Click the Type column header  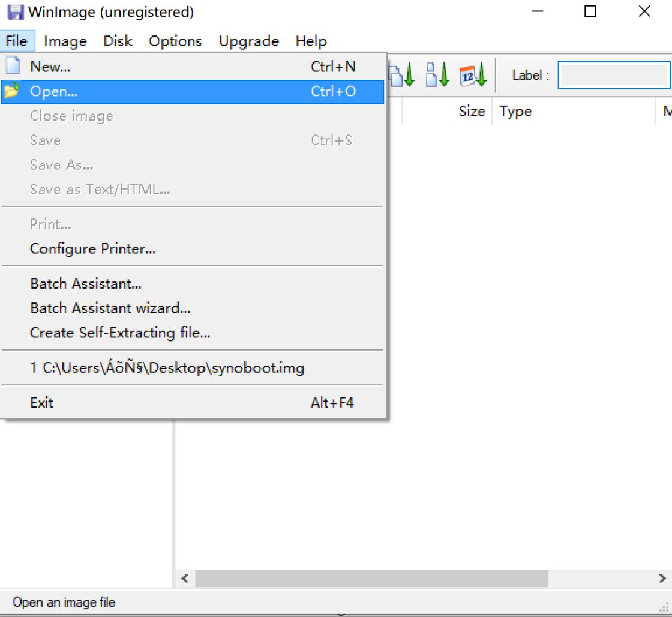[574, 112]
